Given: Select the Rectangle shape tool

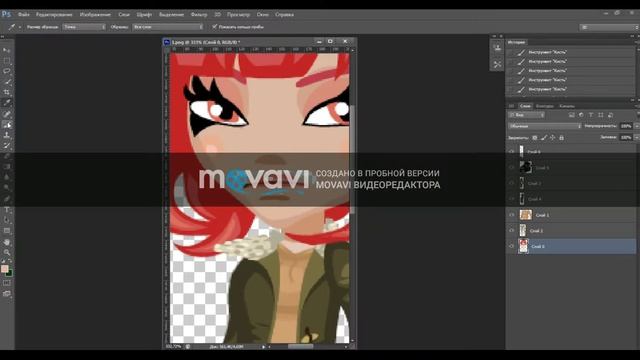Looking at the screenshot, I should 7,231.
